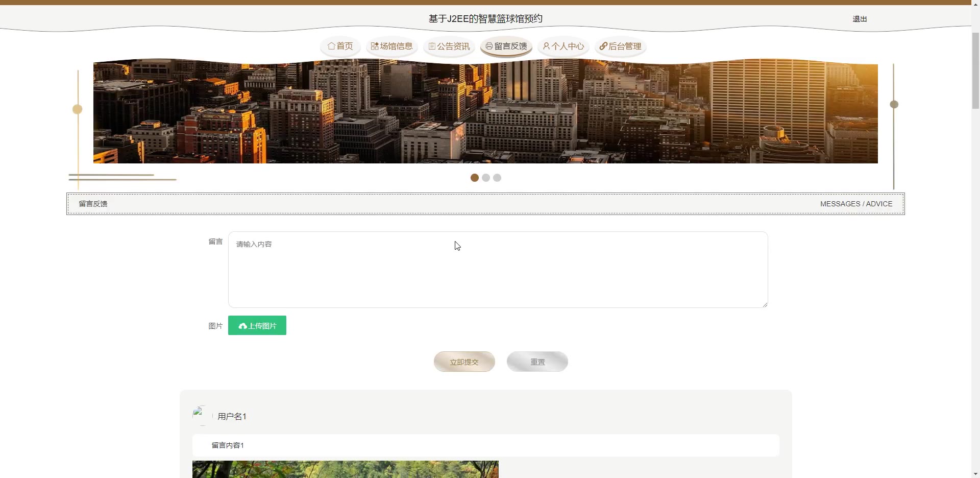Click the scrollbar up arrow

pyautogui.click(x=975, y=3)
